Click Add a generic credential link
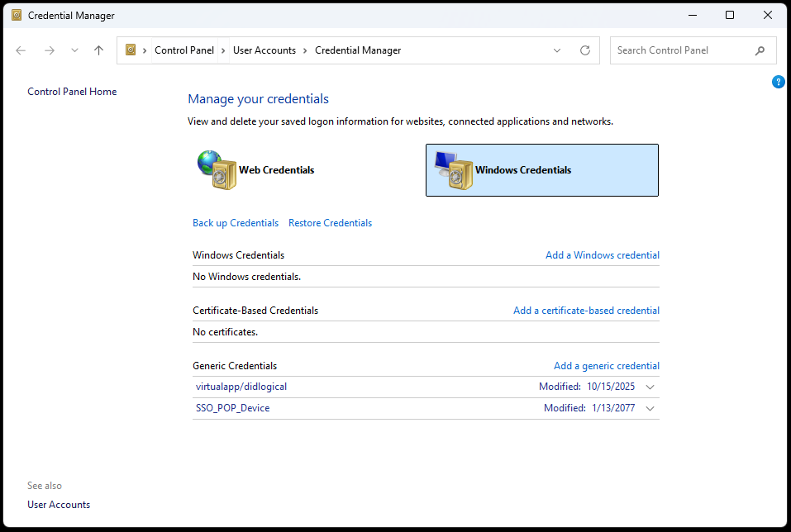 pos(606,366)
